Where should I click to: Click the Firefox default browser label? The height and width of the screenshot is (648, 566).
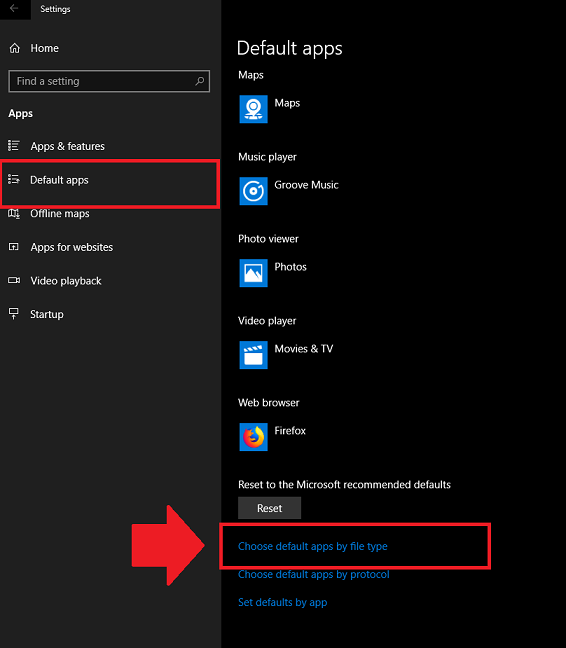point(290,431)
